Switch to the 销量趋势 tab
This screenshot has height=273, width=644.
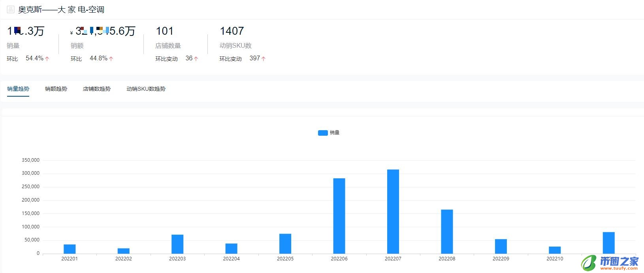[18, 89]
